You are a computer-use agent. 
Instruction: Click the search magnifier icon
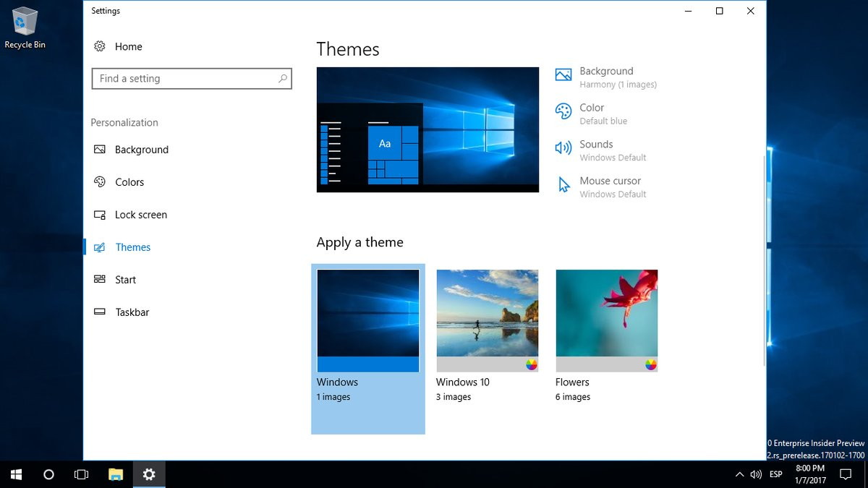283,79
